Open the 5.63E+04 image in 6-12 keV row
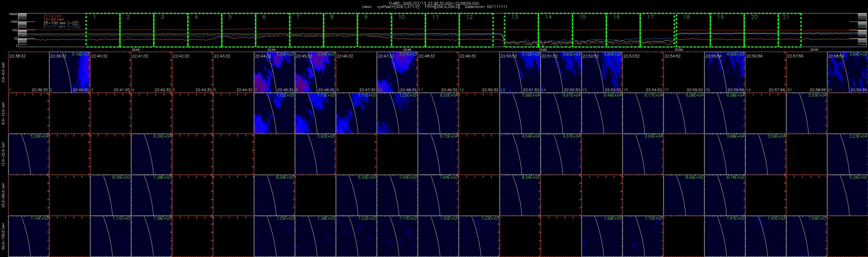 pyautogui.click(x=806, y=113)
